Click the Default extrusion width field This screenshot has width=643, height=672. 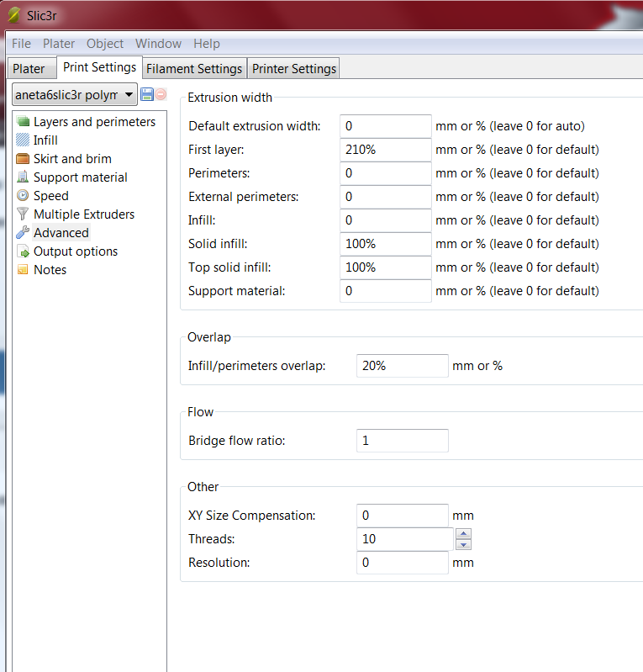(x=386, y=126)
